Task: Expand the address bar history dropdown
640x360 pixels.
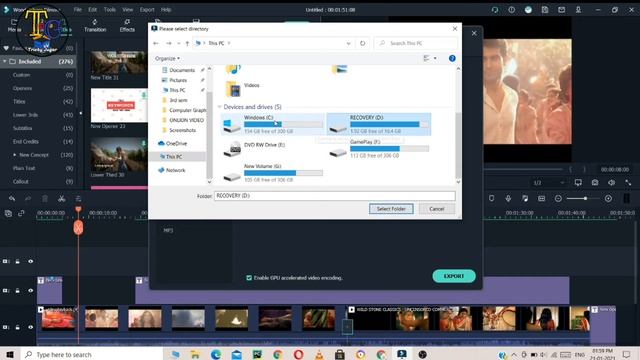Action: 348,43
